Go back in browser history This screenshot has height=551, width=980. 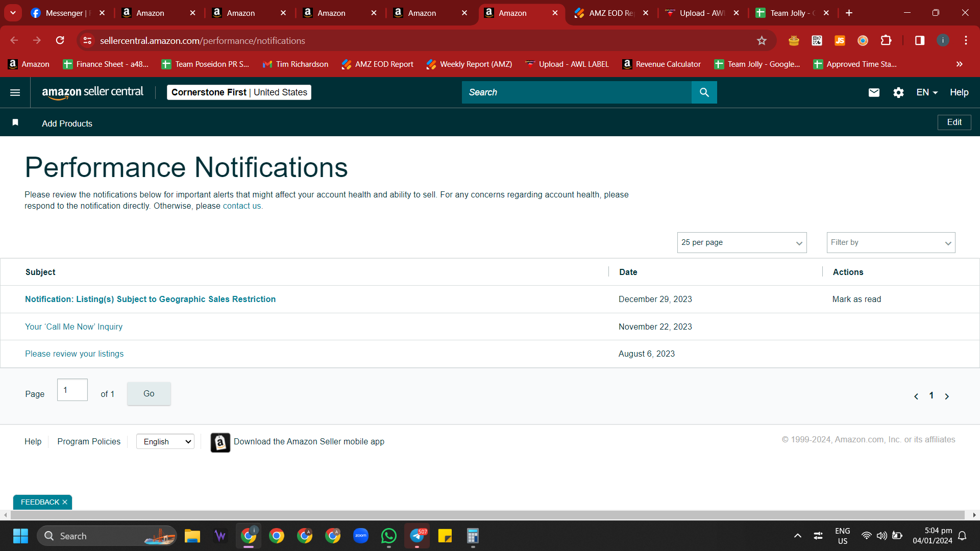pos(14,40)
